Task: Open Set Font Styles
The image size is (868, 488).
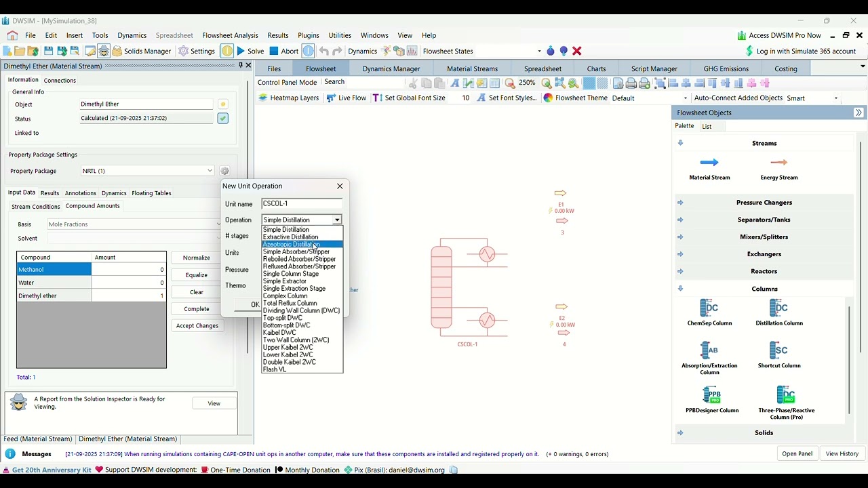Action: (x=507, y=98)
